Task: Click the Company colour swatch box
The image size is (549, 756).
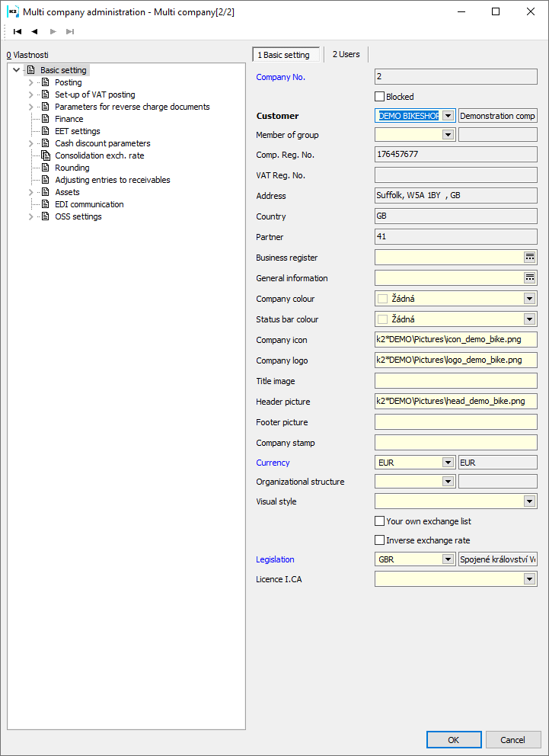Action: pyautogui.click(x=383, y=299)
